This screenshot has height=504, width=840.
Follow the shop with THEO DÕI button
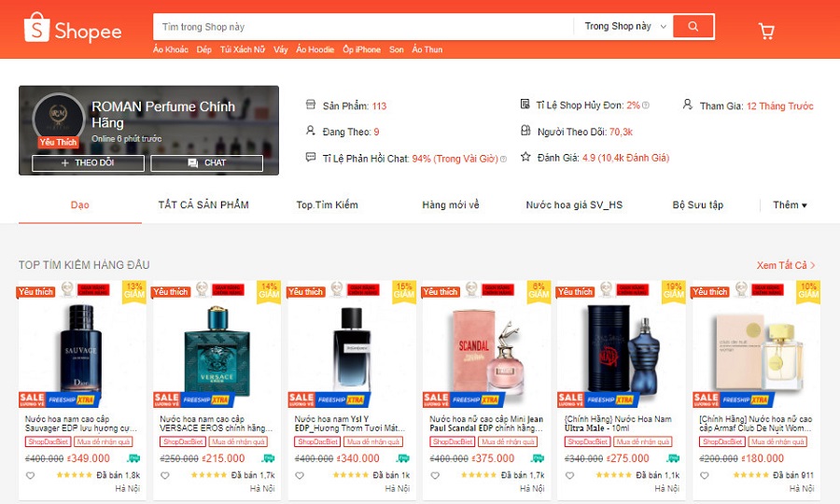pyautogui.click(x=88, y=162)
